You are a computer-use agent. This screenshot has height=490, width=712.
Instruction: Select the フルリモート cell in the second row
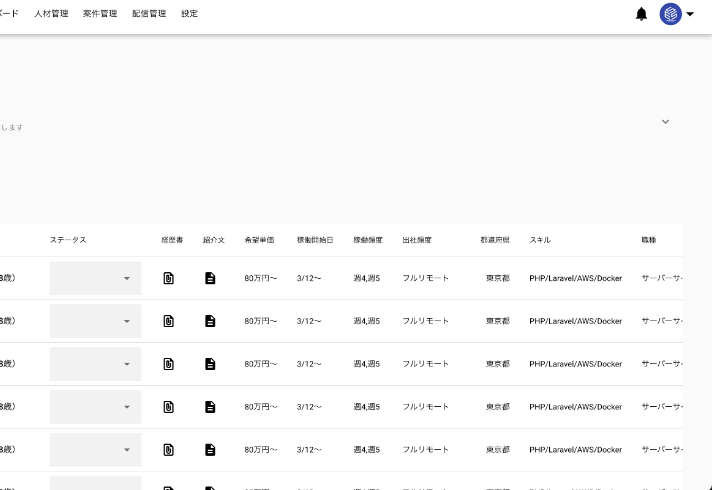coord(425,321)
